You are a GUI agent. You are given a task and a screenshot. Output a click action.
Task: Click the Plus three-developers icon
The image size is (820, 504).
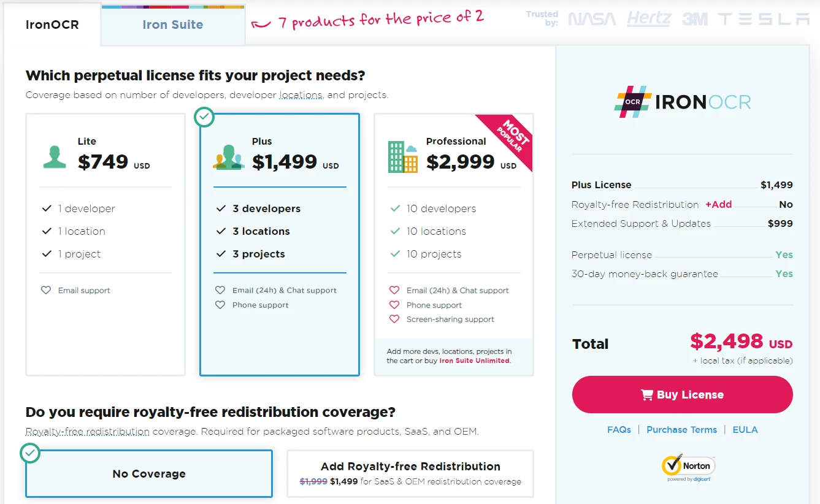pos(228,157)
